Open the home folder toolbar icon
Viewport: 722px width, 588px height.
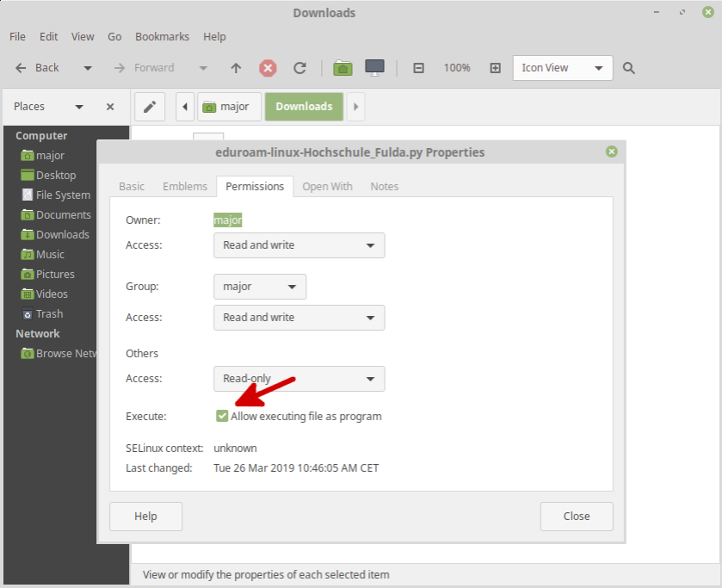342,68
